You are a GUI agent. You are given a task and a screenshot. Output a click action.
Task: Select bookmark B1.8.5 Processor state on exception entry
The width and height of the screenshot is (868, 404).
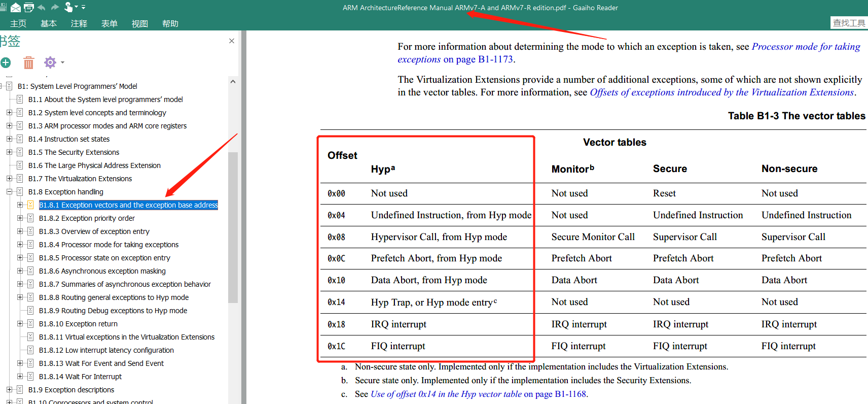pyautogui.click(x=104, y=258)
